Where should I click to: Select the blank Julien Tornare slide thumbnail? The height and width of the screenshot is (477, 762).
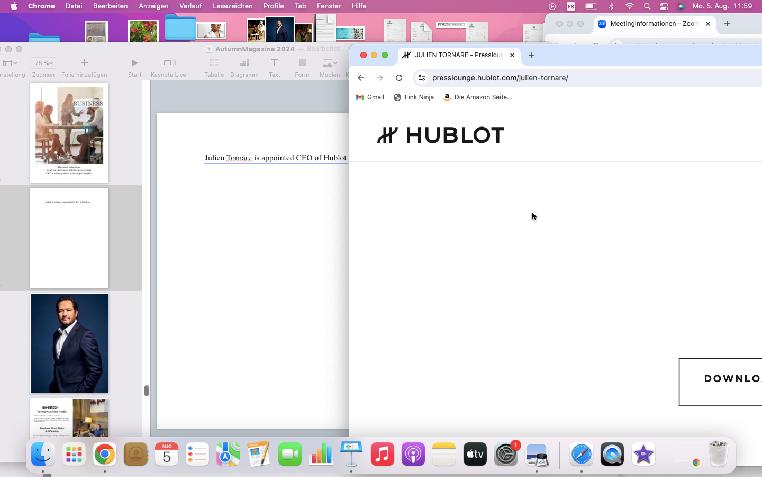click(x=69, y=238)
